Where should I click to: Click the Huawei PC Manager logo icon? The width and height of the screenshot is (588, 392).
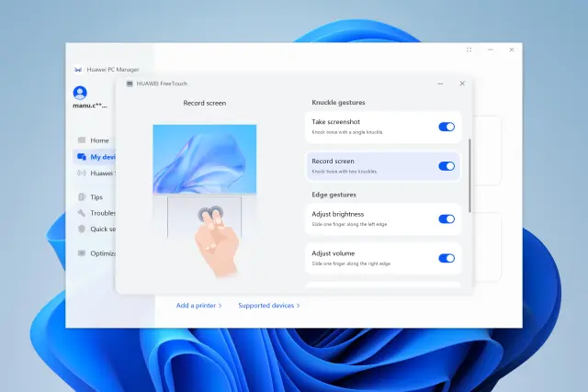click(78, 69)
